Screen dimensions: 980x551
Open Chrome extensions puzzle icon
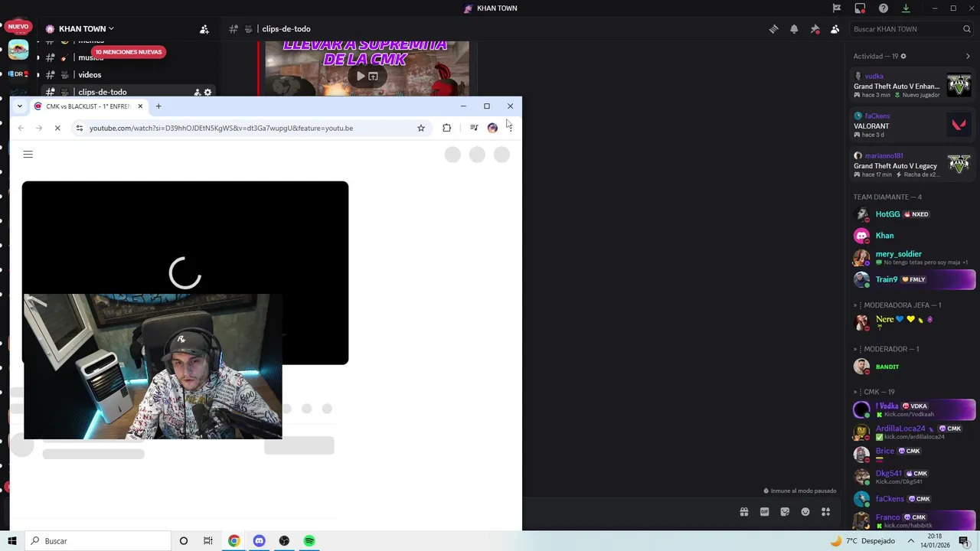pyautogui.click(x=447, y=128)
